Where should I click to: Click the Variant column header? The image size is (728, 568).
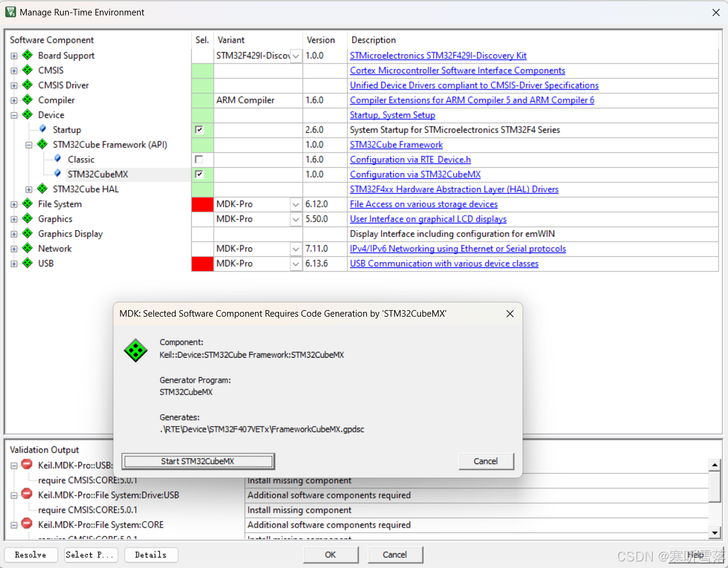coord(231,40)
